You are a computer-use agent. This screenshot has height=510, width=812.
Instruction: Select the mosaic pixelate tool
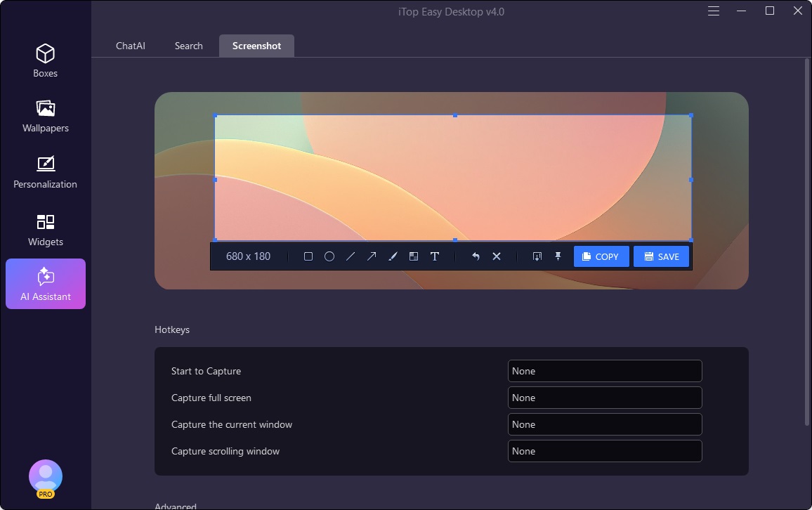click(414, 256)
